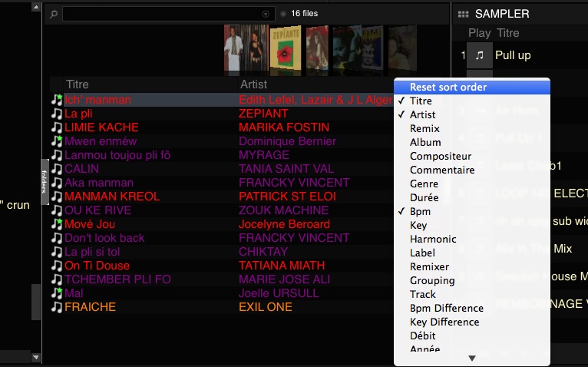Select the artist Joelle URSULL
Viewport: 588px width, 367px height.
tap(279, 293)
